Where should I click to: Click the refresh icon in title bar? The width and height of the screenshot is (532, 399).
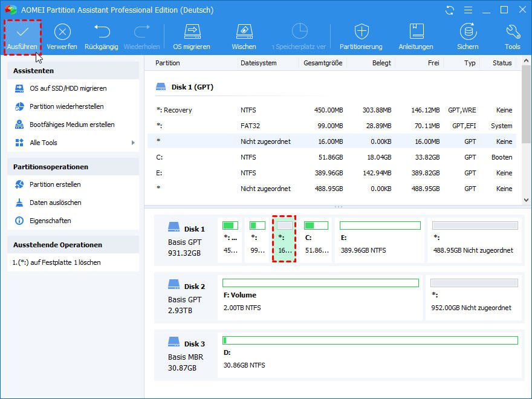click(x=449, y=10)
